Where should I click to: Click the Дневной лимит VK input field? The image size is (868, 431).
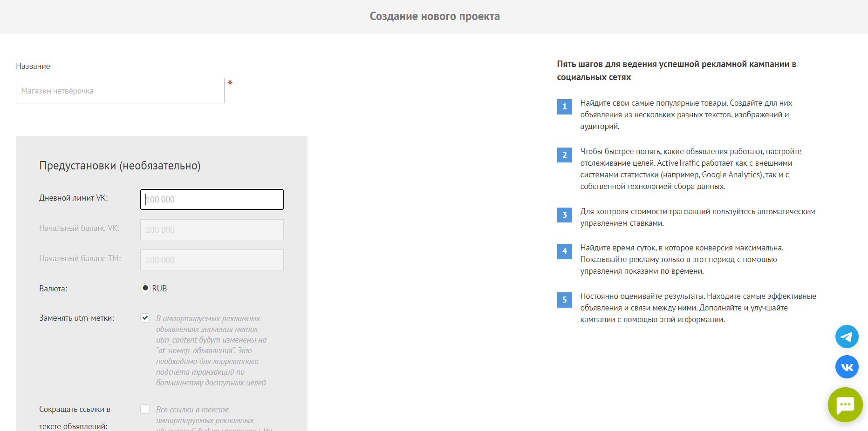212,200
